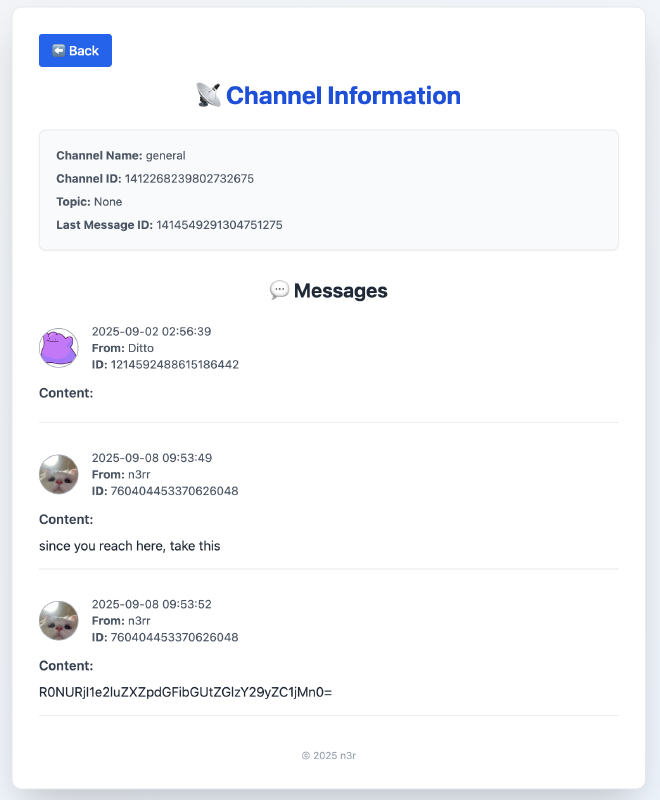Click the Messages section heading
Image resolution: width=660 pixels, height=800 pixels.
coord(340,291)
